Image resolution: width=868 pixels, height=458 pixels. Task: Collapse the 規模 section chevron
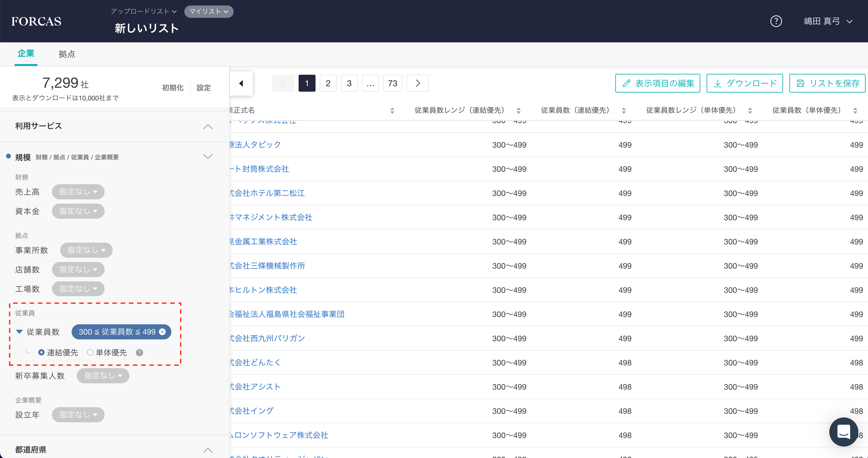point(208,156)
